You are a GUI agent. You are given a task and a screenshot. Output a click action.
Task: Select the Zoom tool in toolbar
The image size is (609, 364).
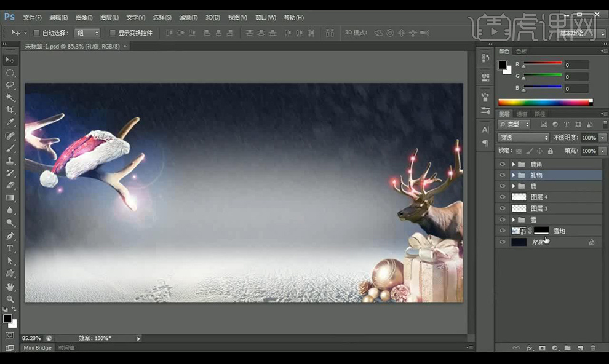[x=10, y=299]
